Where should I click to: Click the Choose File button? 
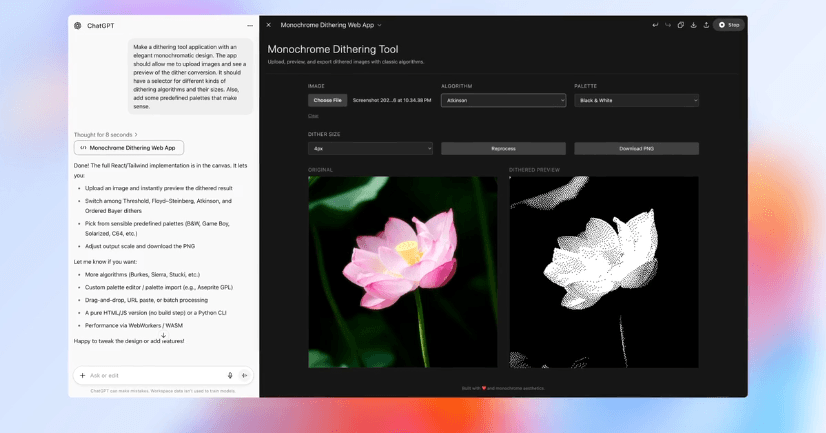pyautogui.click(x=328, y=100)
